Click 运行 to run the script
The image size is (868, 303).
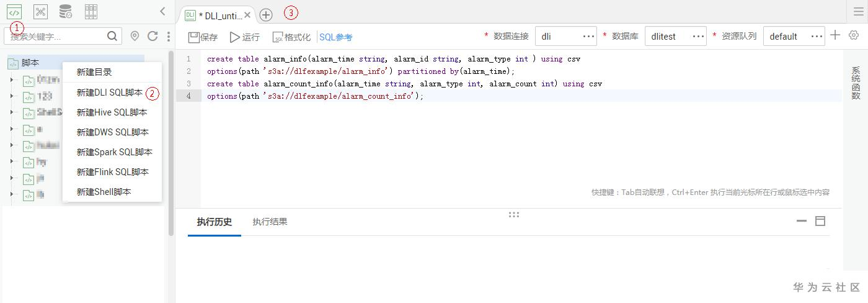pyautogui.click(x=245, y=37)
